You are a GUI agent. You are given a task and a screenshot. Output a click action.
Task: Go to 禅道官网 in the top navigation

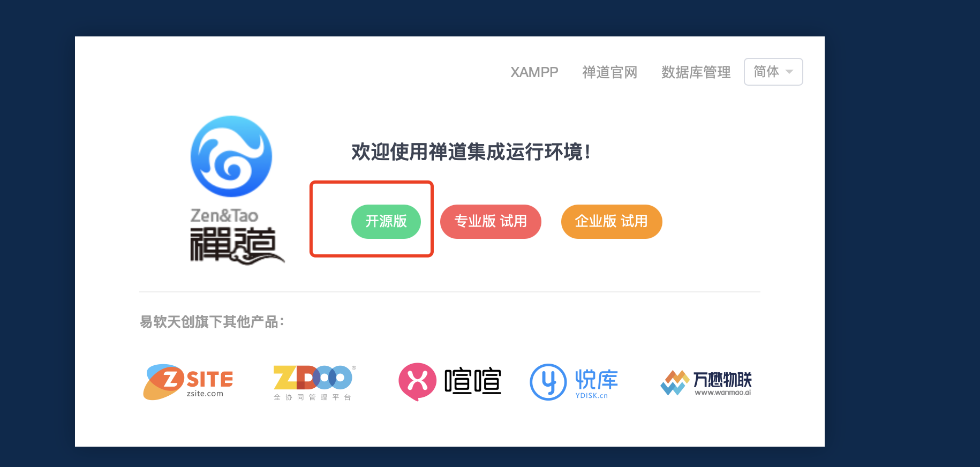click(609, 72)
